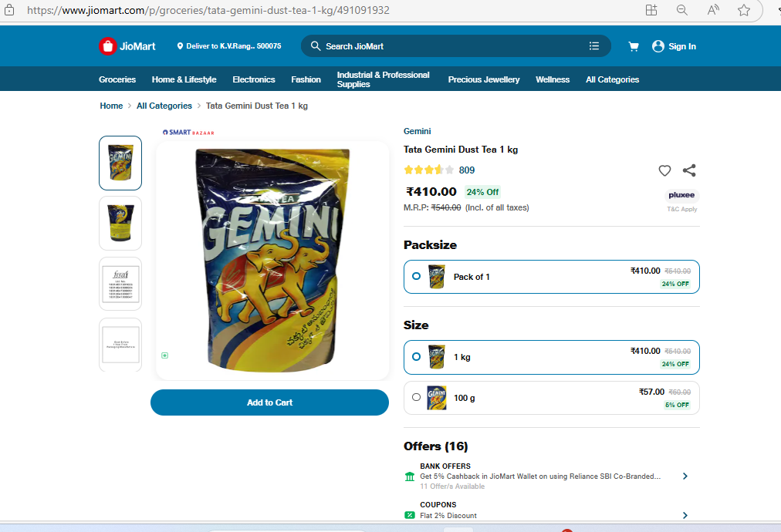This screenshot has height=532, width=781.
Task: Change delivery location pincode
Action: (229, 46)
